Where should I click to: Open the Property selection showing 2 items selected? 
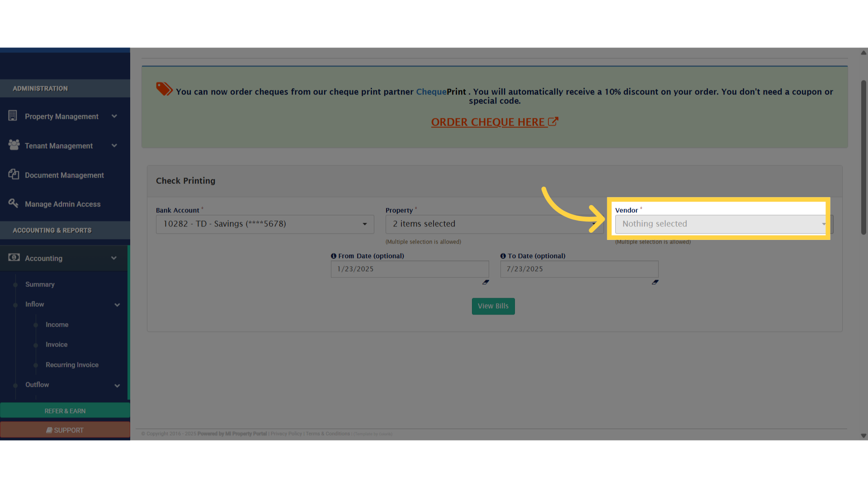click(x=494, y=224)
